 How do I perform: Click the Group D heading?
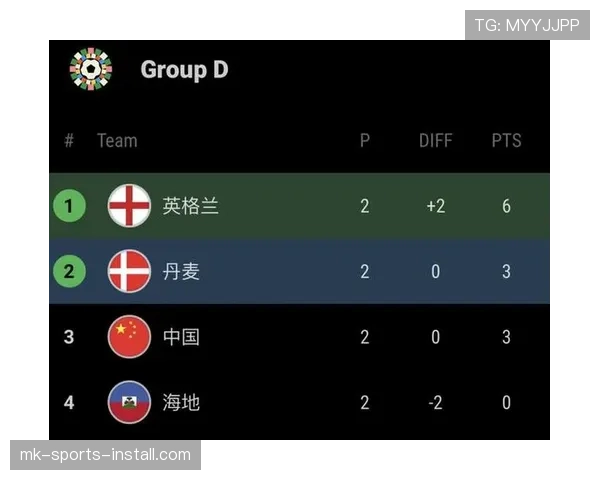pos(184,70)
